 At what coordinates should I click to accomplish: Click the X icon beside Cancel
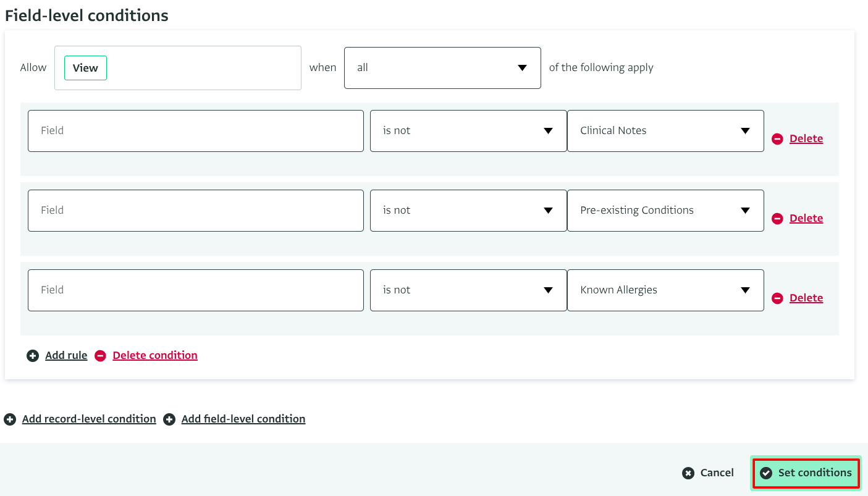click(688, 473)
